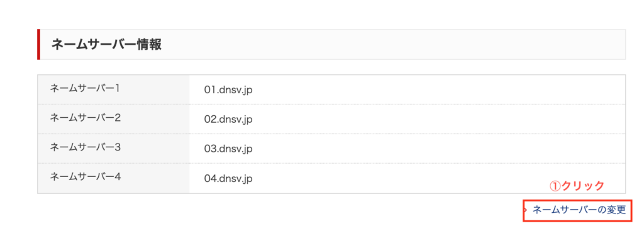The height and width of the screenshot is (238, 644).
Task: Select the 04.dnsv.jp value
Action: pyautogui.click(x=228, y=178)
